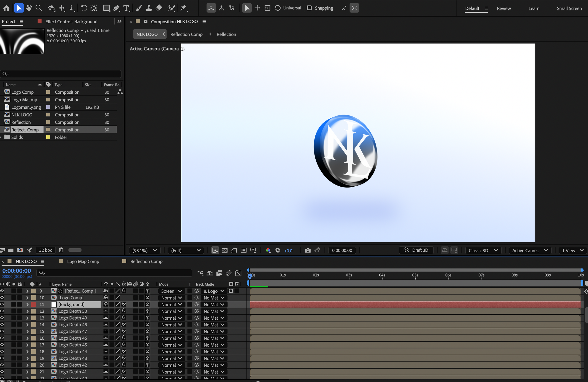Delete selected project item with trash icon

pos(61,250)
